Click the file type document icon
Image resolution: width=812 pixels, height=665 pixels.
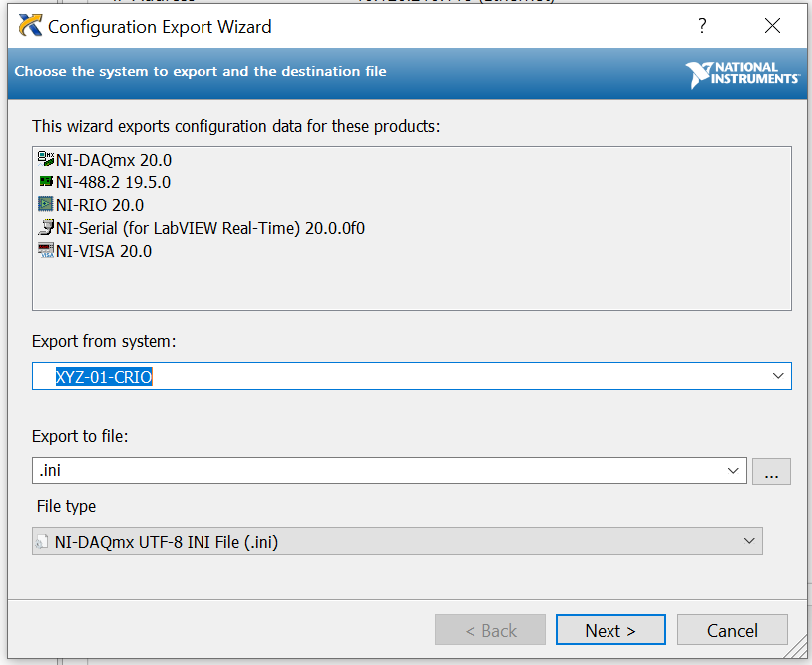click(42, 541)
